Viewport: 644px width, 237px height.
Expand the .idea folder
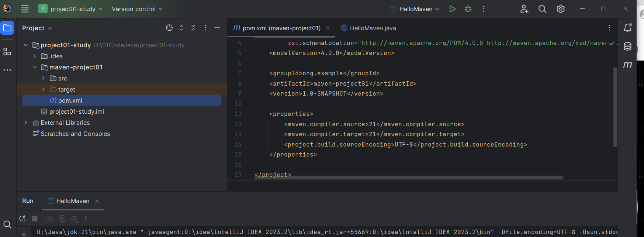pos(35,56)
